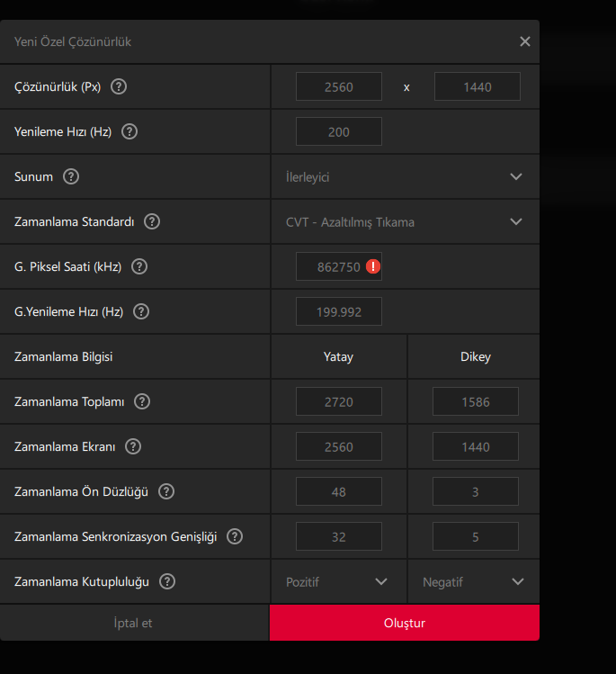Image resolution: width=616 pixels, height=674 pixels.
Task: Click the Yatay column header
Action: point(338,356)
